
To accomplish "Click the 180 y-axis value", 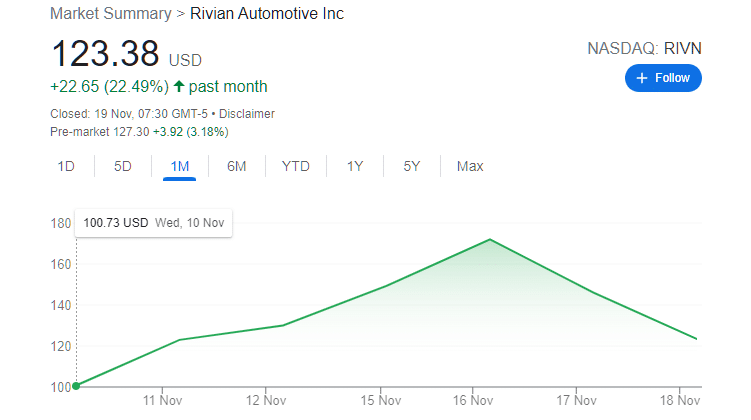I will pyautogui.click(x=61, y=223).
